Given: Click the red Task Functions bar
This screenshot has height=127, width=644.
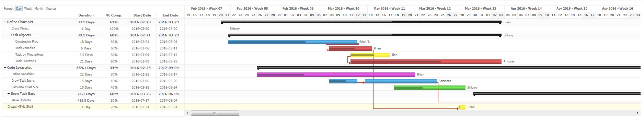Looking at the screenshot, I should point(426,61).
